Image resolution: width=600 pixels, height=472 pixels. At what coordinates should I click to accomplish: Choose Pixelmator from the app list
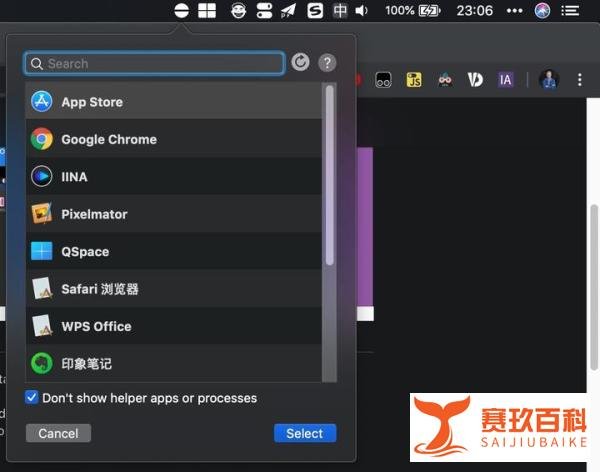pyautogui.click(x=174, y=214)
